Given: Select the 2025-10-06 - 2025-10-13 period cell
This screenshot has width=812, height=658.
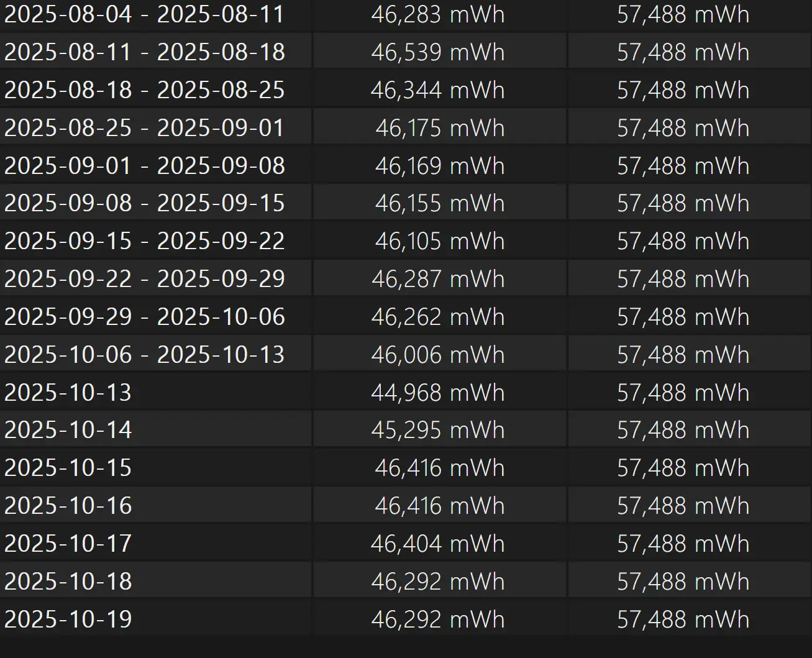Looking at the screenshot, I should (x=144, y=355).
